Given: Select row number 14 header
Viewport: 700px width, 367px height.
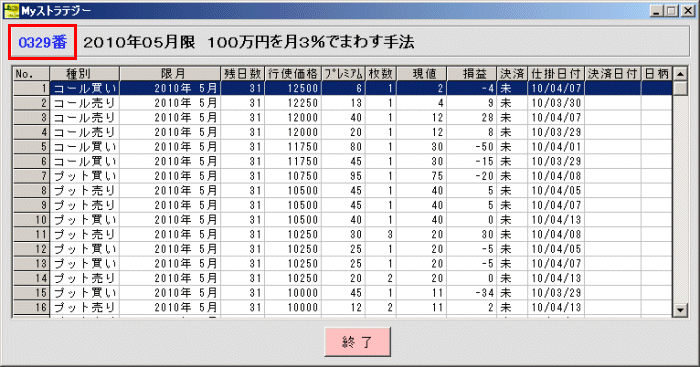Looking at the screenshot, I should point(31,278).
